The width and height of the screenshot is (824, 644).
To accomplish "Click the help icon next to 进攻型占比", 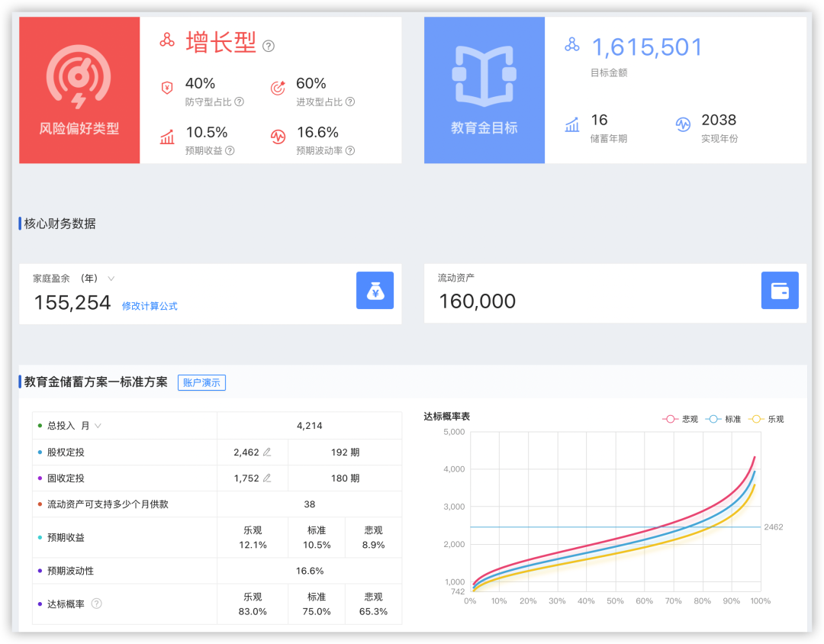I will 350,101.
